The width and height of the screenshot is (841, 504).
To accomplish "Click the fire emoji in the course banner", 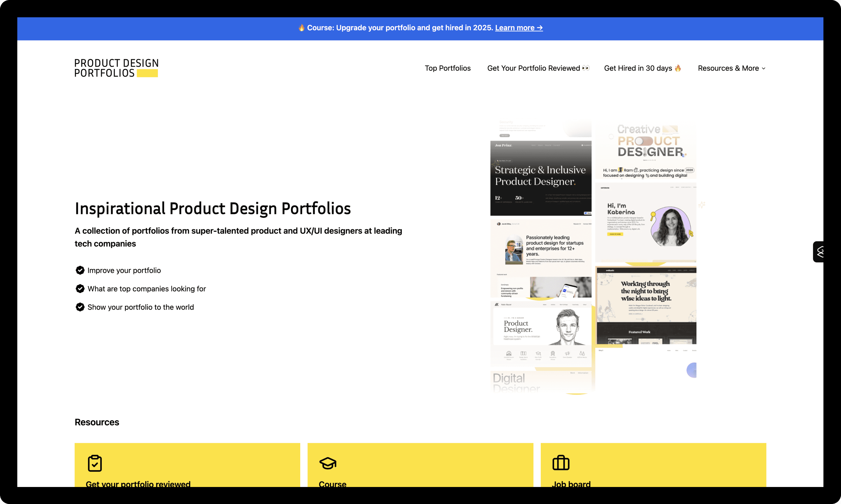I will pos(301,28).
